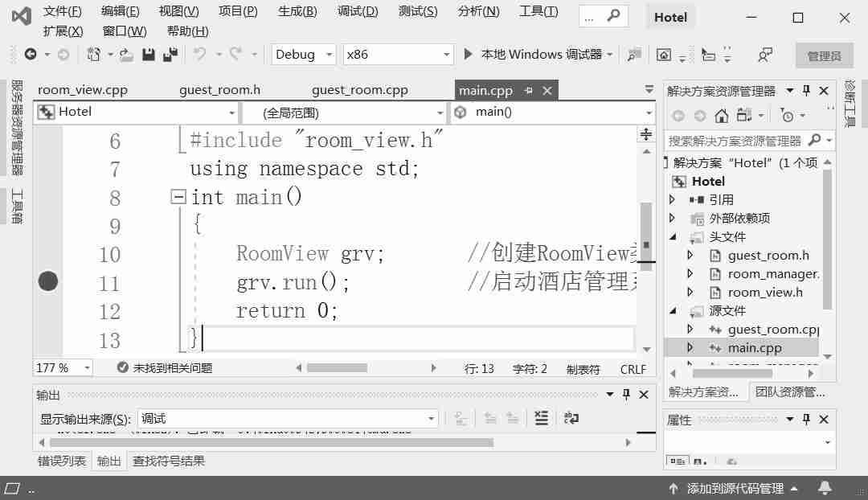Open the 编辑(E) menu
This screenshot has width=868, height=500.
(120, 11)
